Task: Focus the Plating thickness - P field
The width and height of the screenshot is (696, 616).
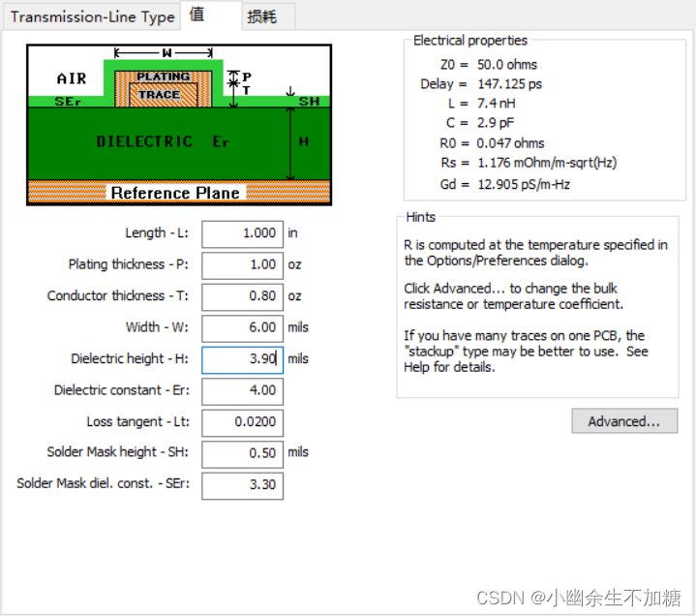Action: tap(242, 264)
